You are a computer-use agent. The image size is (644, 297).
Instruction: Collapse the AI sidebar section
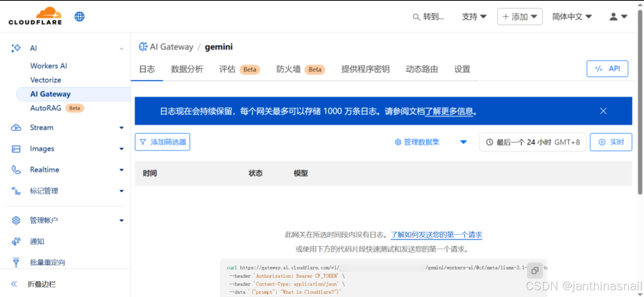pos(122,48)
